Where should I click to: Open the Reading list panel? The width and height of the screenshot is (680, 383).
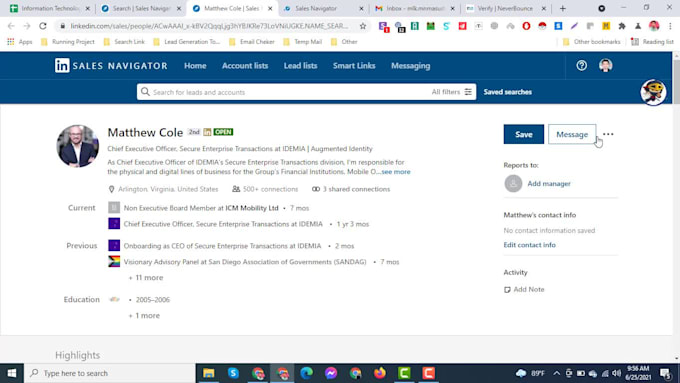pyautogui.click(x=652, y=42)
